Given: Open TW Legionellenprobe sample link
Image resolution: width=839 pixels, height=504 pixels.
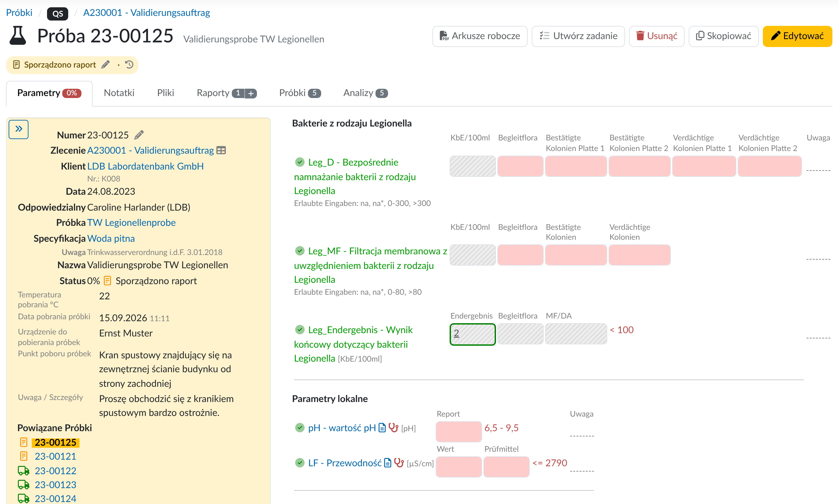Looking at the screenshot, I should [x=131, y=223].
